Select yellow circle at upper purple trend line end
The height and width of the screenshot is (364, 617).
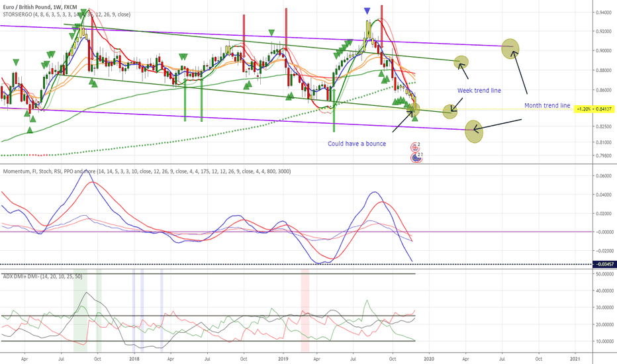510,48
